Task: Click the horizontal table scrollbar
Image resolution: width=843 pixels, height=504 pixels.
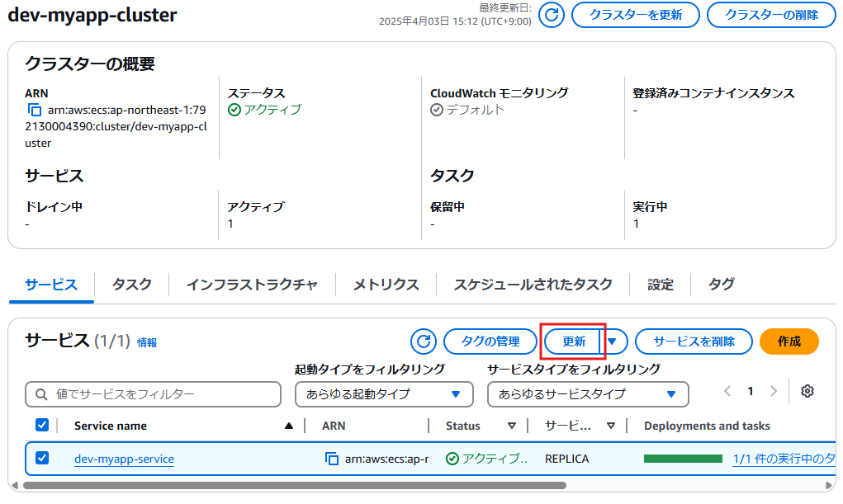Action: click(x=295, y=485)
